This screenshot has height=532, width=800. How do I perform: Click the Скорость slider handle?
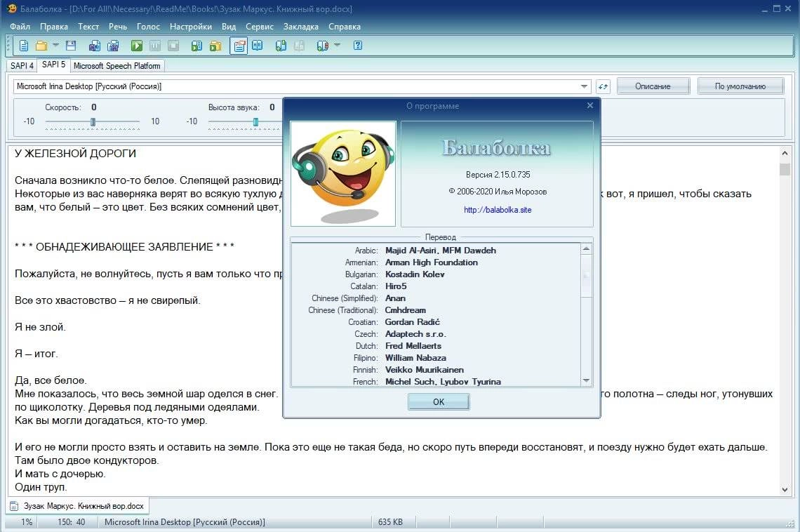click(x=93, y=122)
